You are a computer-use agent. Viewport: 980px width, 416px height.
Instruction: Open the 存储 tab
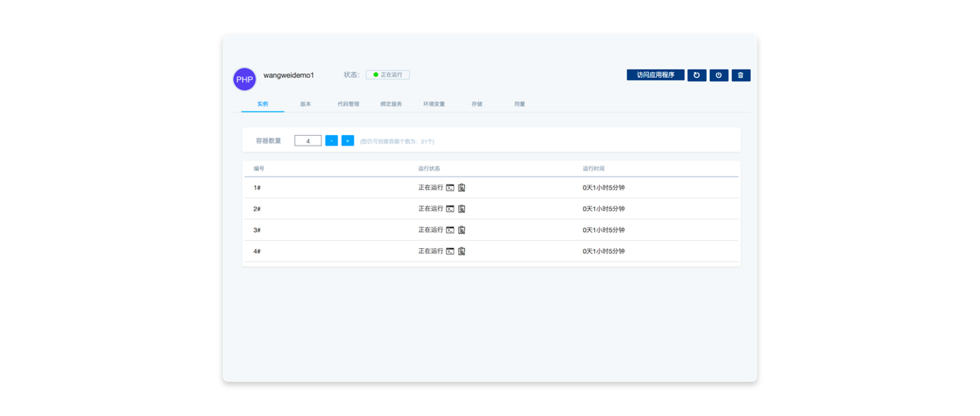pos(477,104)
